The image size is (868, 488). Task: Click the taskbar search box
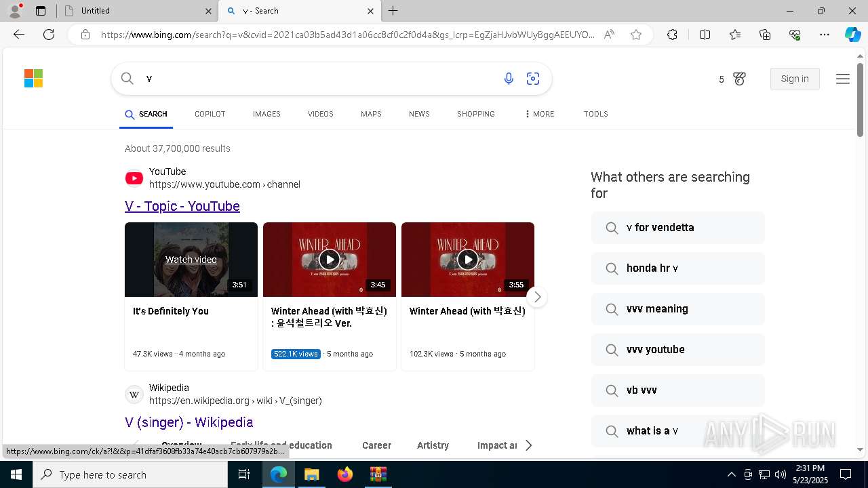tap(130, 474)
